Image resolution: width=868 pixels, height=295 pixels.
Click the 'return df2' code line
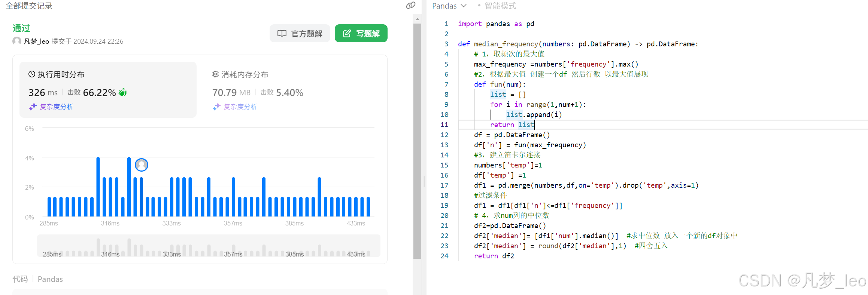pos(494,256)
